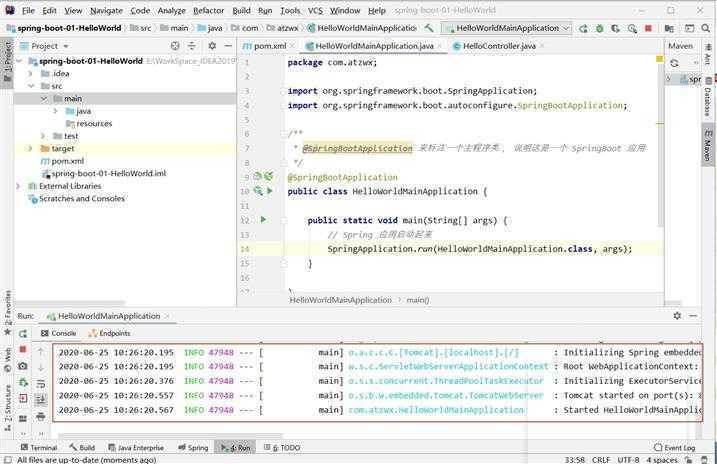717x464 pixels.
Task: Open the VCS menu
Action: point(315,11)
